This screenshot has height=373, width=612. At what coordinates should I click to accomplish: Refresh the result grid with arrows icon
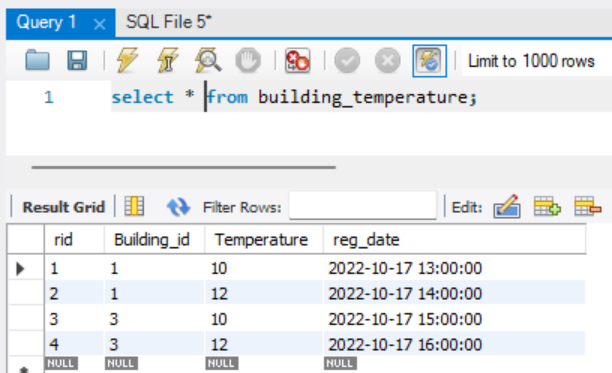pos(178,207)
